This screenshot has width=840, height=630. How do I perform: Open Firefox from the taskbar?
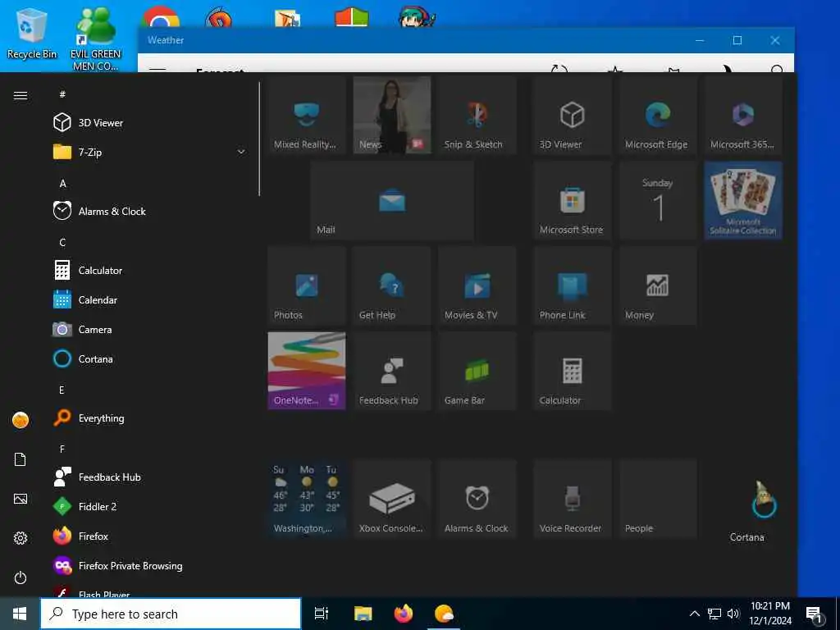point(404,614)
